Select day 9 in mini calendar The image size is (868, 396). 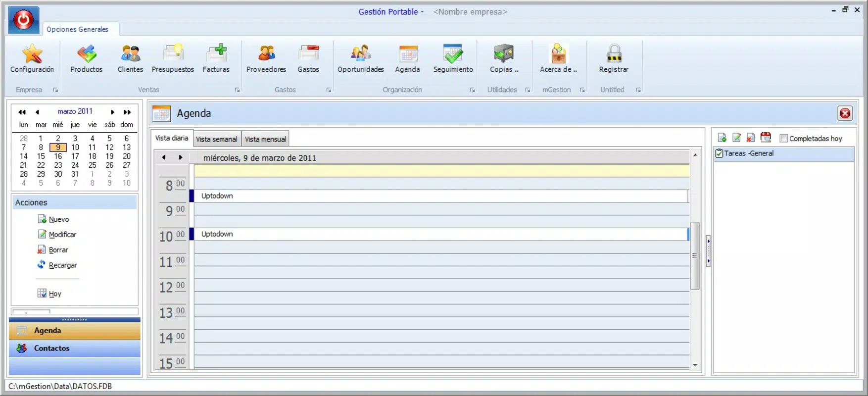(58, 148)
